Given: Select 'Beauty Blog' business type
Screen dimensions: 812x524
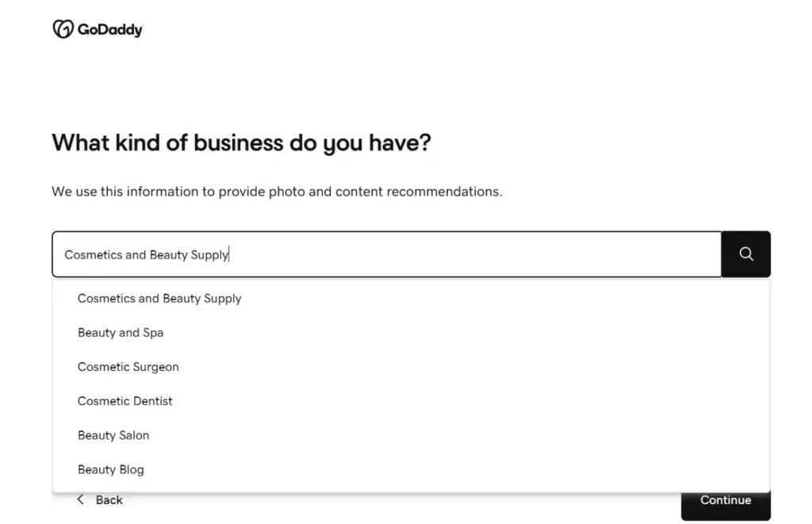Looking at the screenshot, I should coord(110,469).
